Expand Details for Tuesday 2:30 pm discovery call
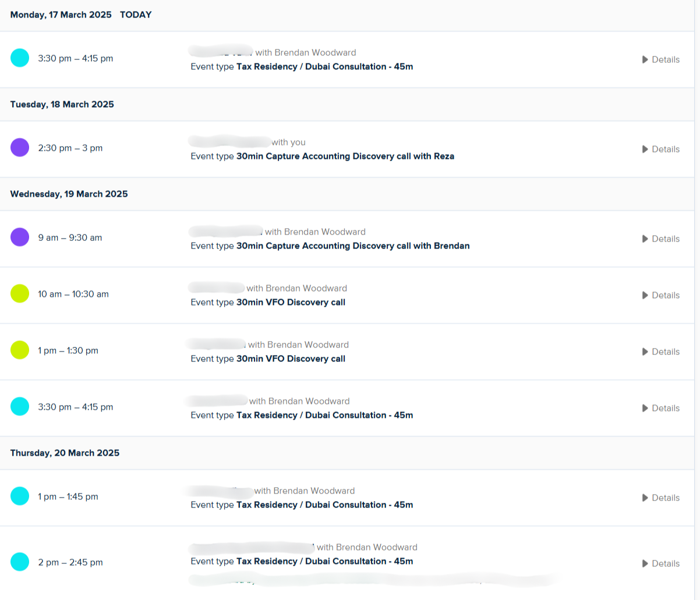The width and height of the screenshot is (700, 600). pyautogui.click(x=661, y=149)
